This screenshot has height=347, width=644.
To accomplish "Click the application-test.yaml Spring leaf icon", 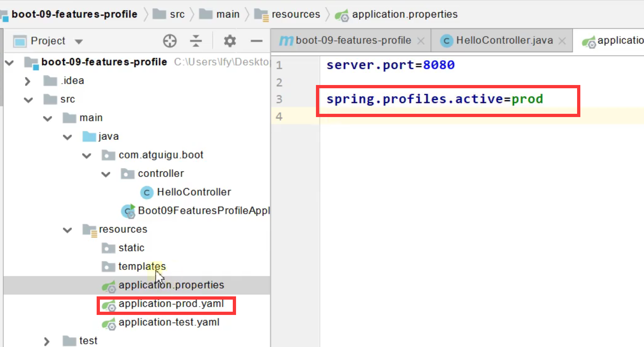I will tap(109, 324).
